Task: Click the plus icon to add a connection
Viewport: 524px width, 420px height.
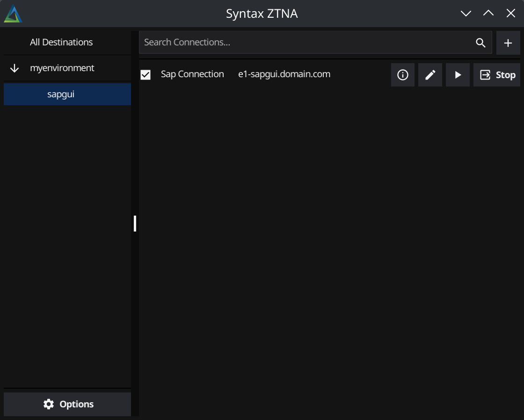Action: pyautogui.click(x=509, y=42)
